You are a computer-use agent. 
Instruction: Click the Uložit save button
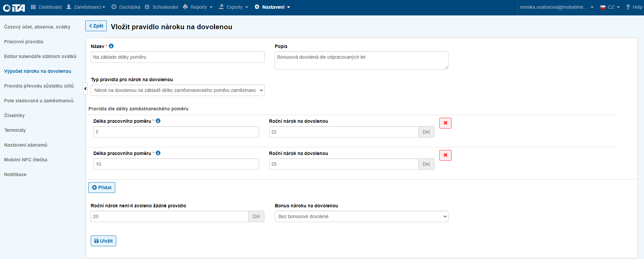[103, 241]
